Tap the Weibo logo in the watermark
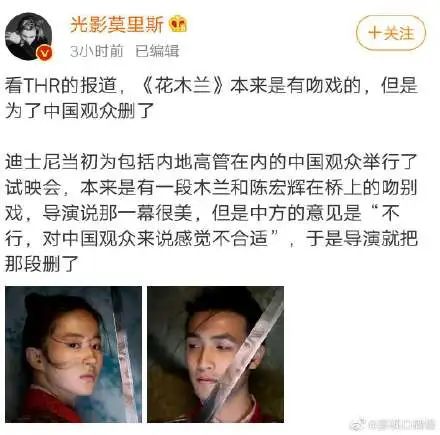Image resolution: width=440 pixels, height=435 pixels. 358,424
